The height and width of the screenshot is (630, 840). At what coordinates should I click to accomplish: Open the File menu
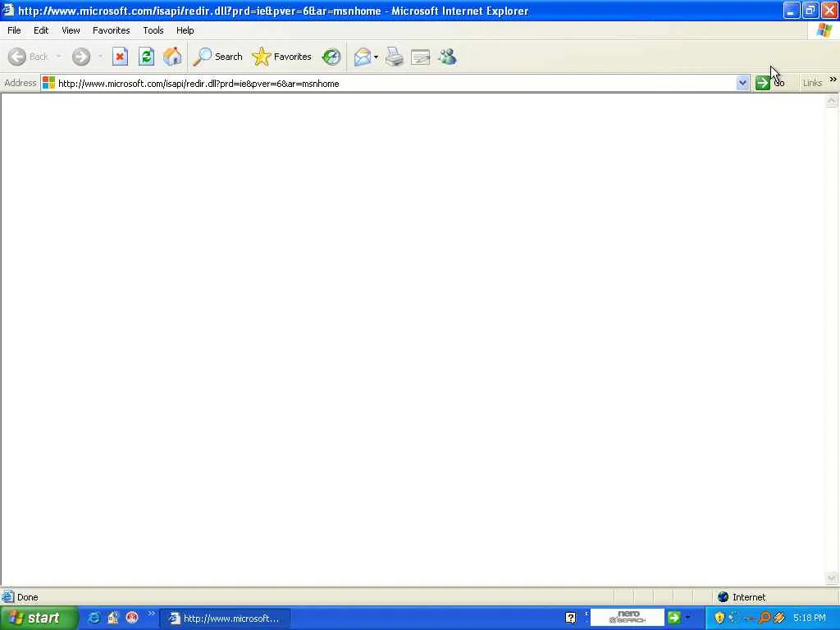pyautogui.click(x=14, y=30)
